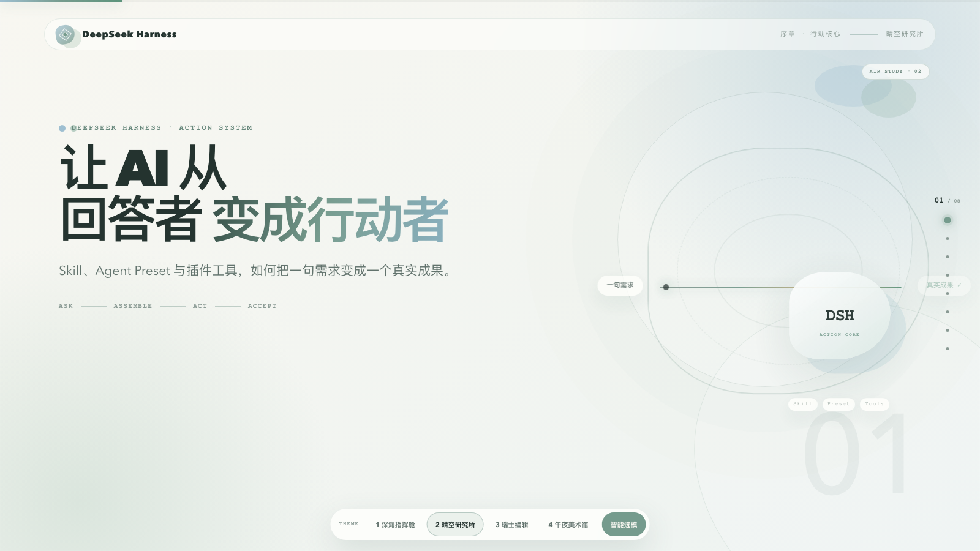The image size is (980, 551).
Task: Click the Preset chip below the diagram
Action: pyautogui.click(x=839, y=404)
